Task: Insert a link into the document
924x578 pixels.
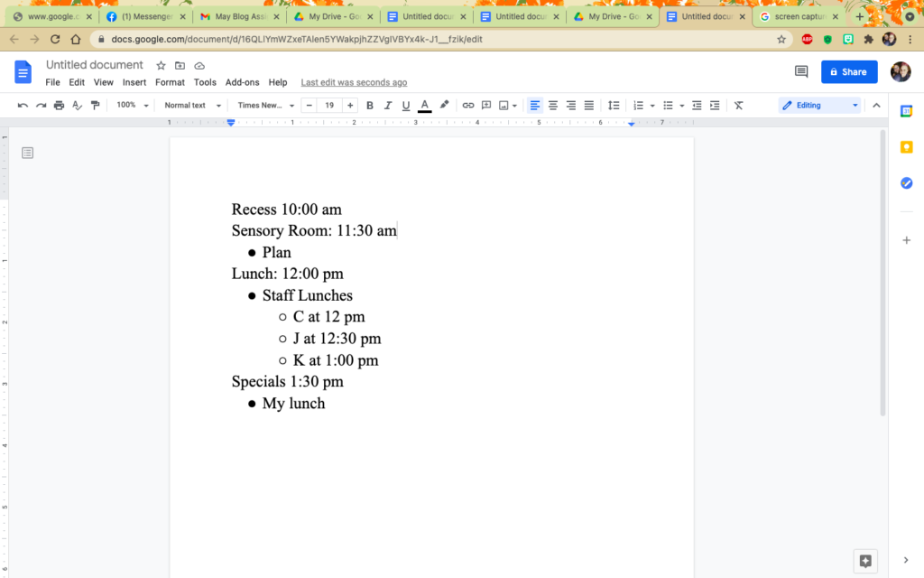Action: click(x=468, y=105)
